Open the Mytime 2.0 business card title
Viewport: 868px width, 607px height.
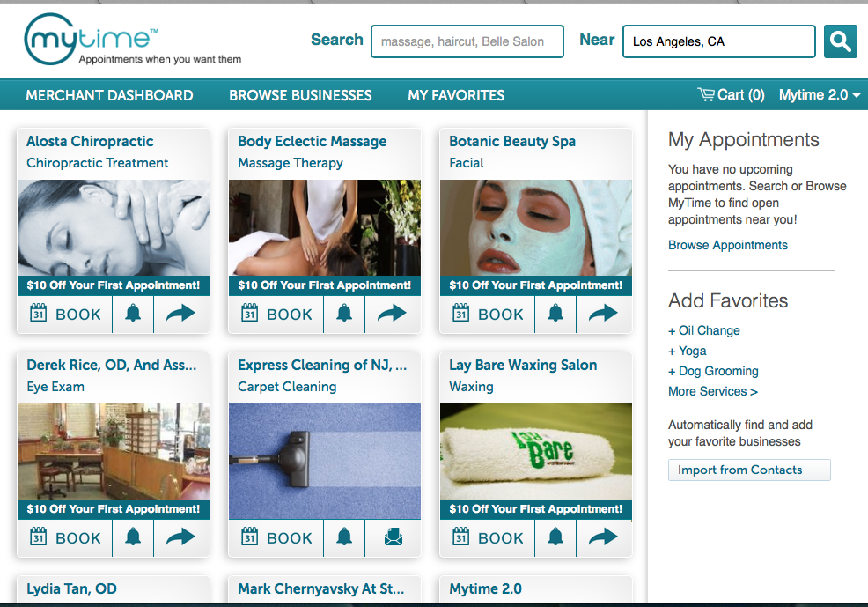(x=485, y=588)
